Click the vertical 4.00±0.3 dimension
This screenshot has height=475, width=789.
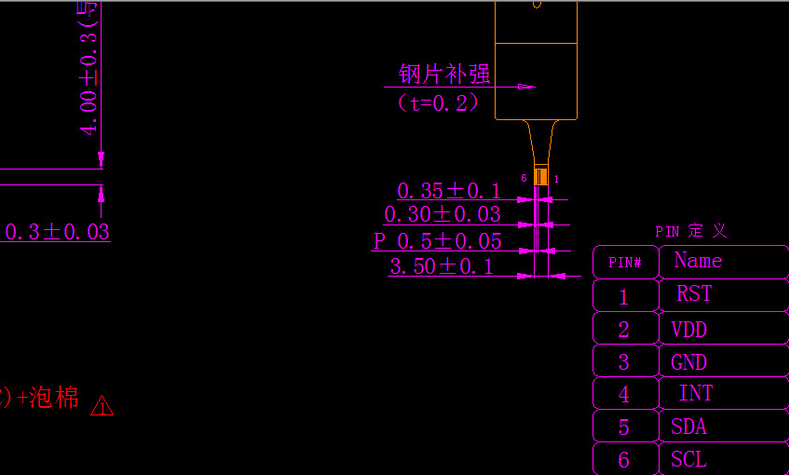click(x=88, y=70)
